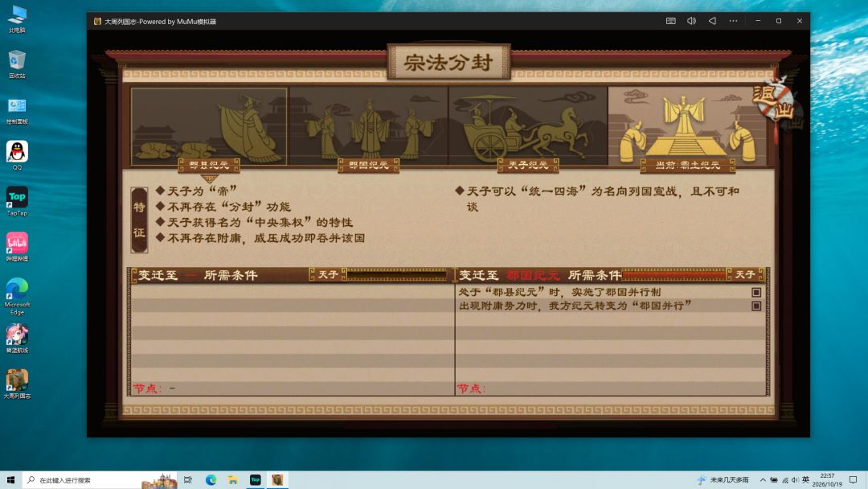Launch 哔哩哔哩 desktop shortcut
This screenshot has width=868, height=489.
pyautogui.click(x=17, y=247)
